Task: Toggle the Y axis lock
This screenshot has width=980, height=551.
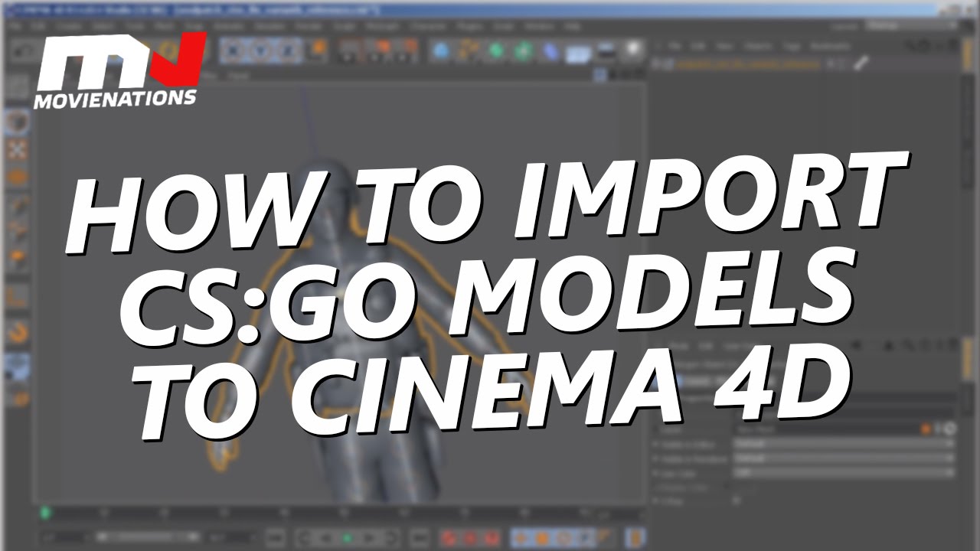Action: tap(260, 51)
